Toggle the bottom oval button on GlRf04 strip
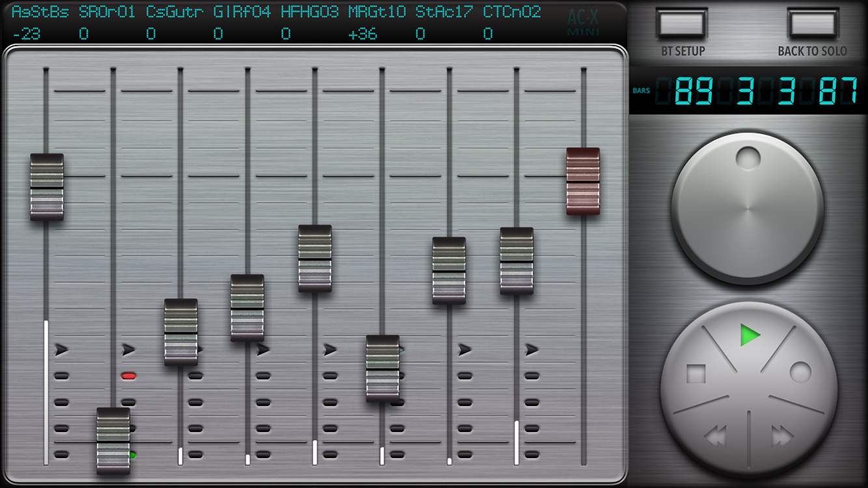 (263, 454)
